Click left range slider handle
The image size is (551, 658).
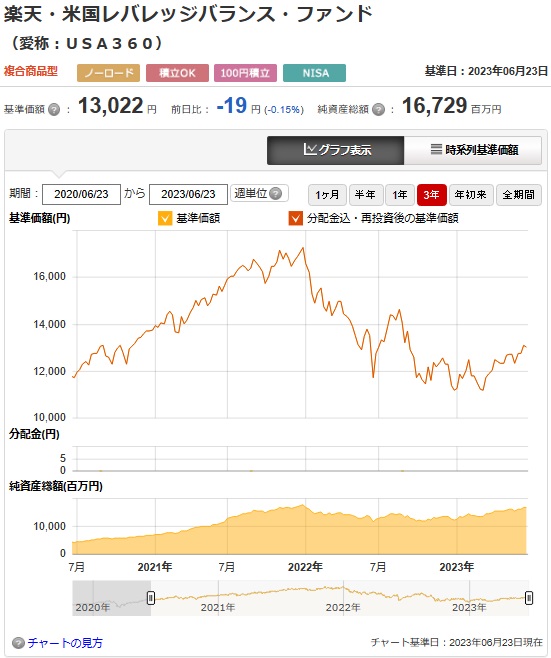(151, 598)
